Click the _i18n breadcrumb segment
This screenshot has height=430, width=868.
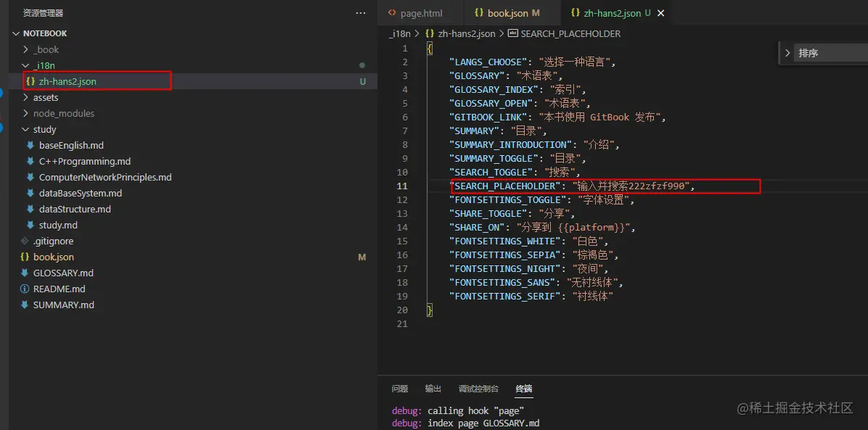pos(399,34)
